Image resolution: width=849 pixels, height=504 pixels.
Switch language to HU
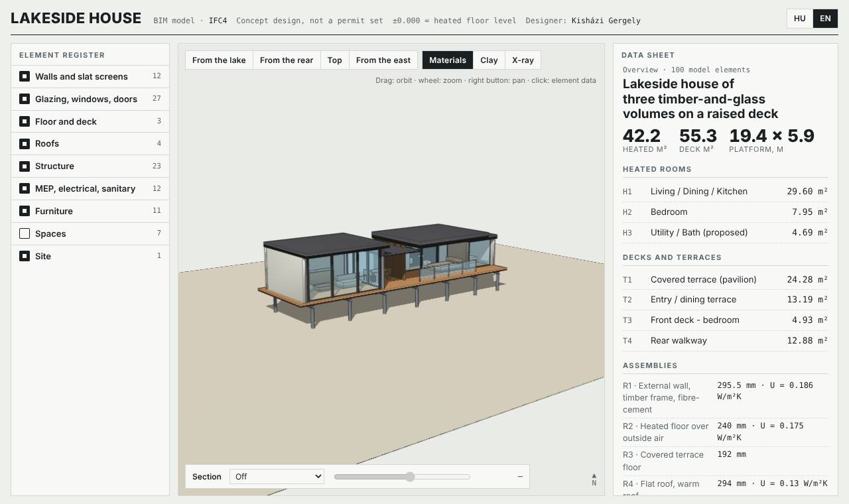(800, 19)
